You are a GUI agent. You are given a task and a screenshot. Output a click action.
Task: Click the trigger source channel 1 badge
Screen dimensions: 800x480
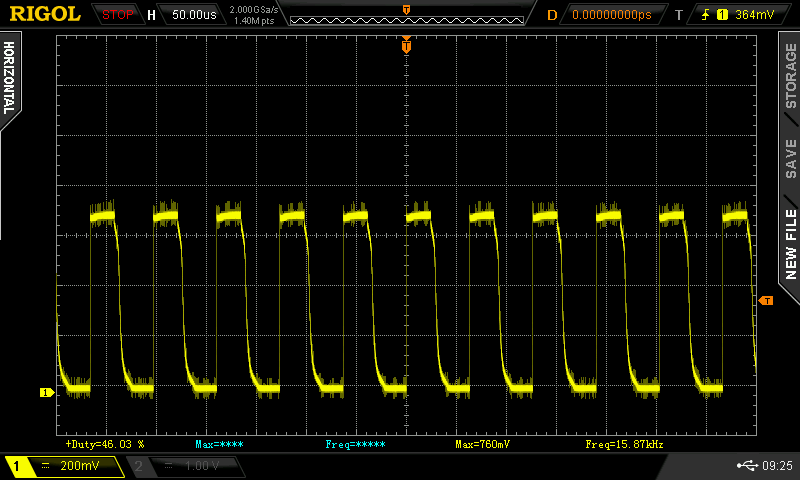tap(722, 15)
